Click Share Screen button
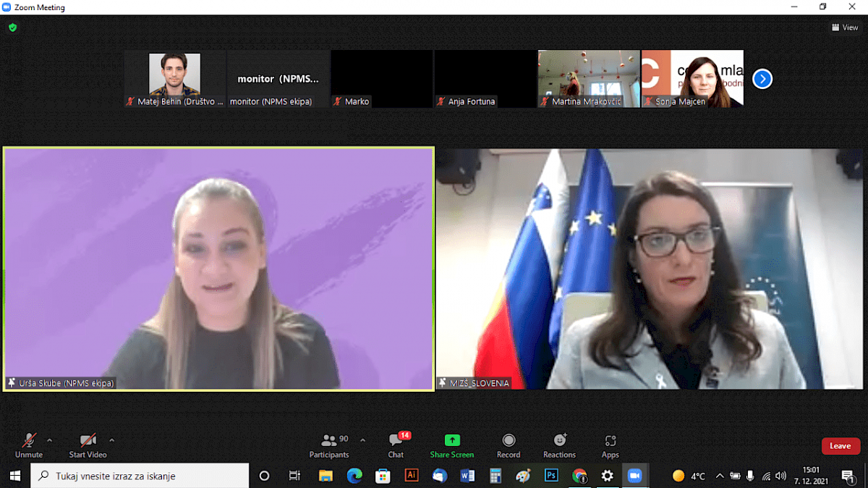Image resolution: width=868 pixels, height=488 pixels. pos(452,445)
